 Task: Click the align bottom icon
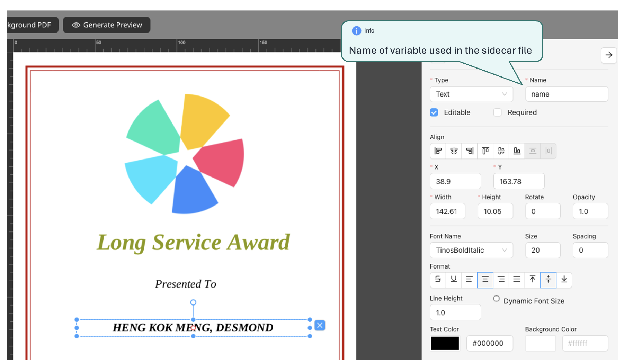click(517, 151)
